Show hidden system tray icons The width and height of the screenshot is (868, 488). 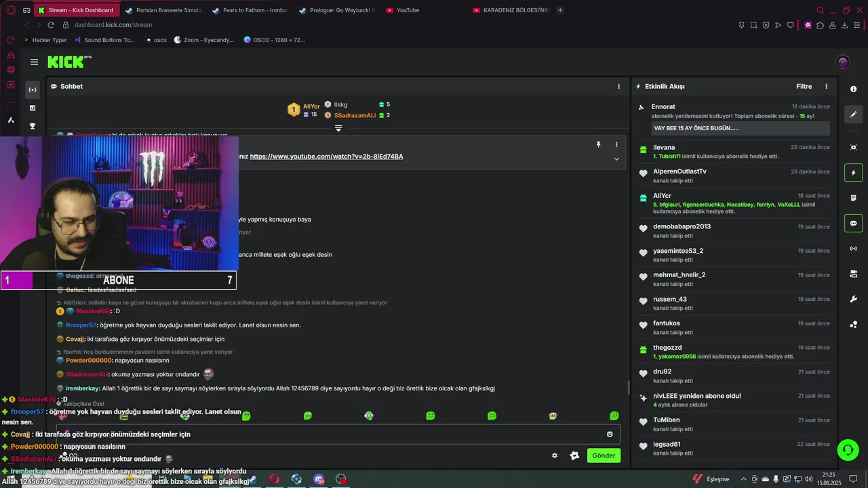pyautogui.click(x=743, y=479)
